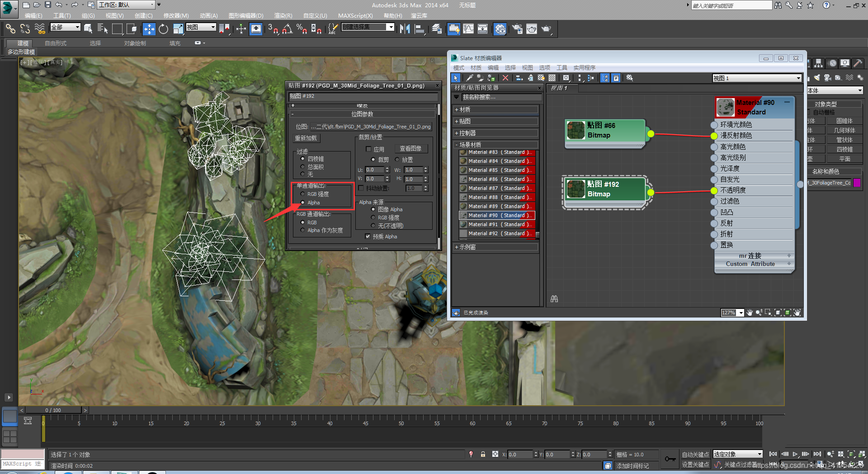Viewport: 868px width, 474px height.
Task: Switch to the 自由形式 ribbon tab
Action: 55,43
